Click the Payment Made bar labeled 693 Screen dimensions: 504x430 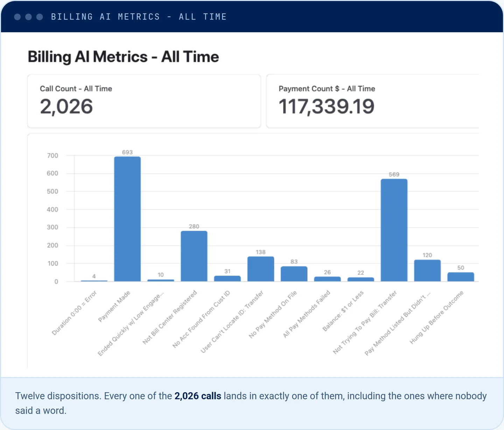tap(127, 219)
